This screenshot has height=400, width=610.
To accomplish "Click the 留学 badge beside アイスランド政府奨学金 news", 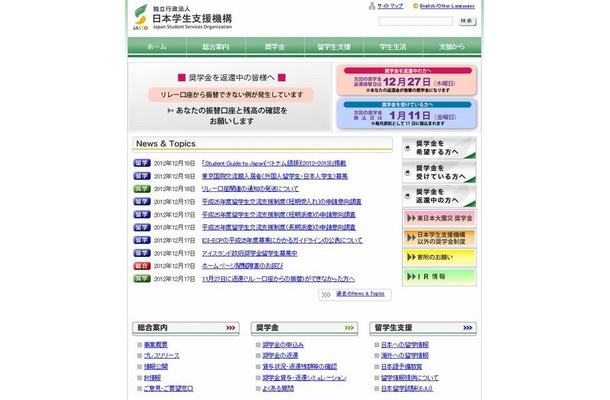I will pyautogui.click(x=142, y=253).
